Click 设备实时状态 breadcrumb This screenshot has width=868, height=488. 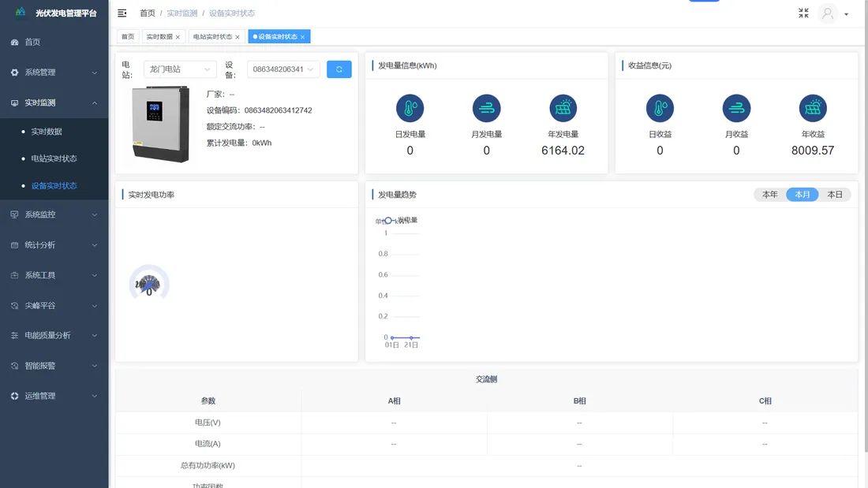point(232,13)
